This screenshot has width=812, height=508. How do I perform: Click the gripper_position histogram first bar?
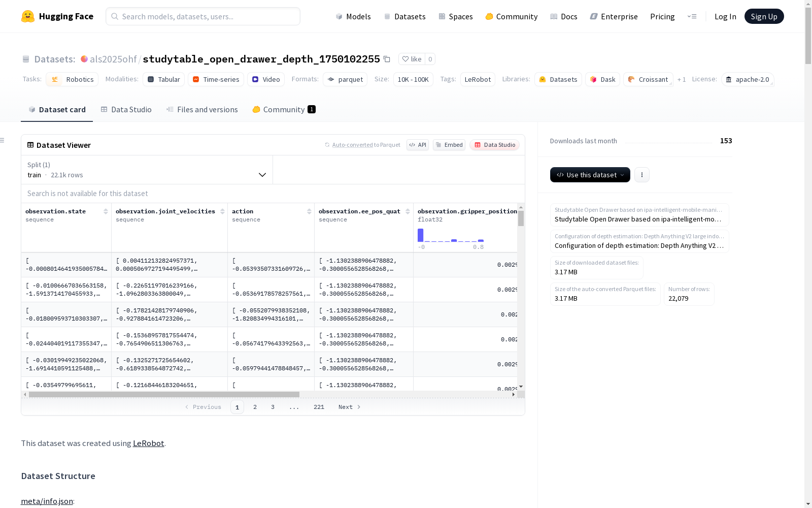pyautogui.click(x=421, y=235)
